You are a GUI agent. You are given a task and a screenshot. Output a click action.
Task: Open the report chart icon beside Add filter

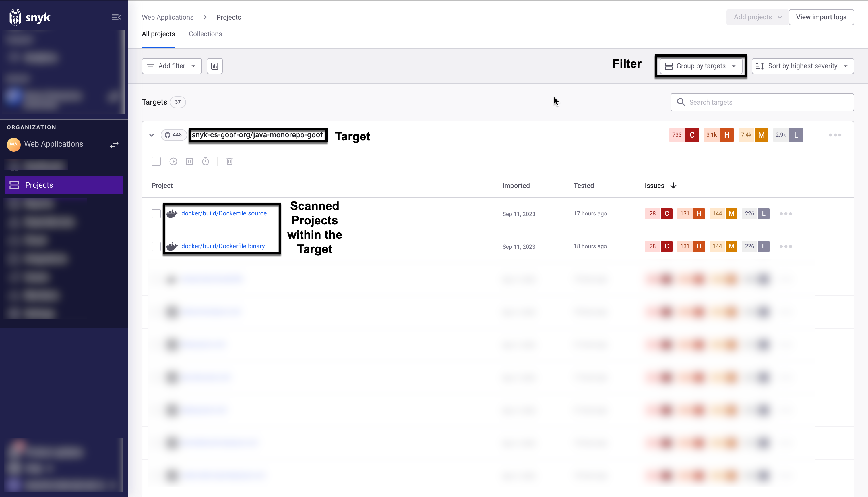coord(214,66)
